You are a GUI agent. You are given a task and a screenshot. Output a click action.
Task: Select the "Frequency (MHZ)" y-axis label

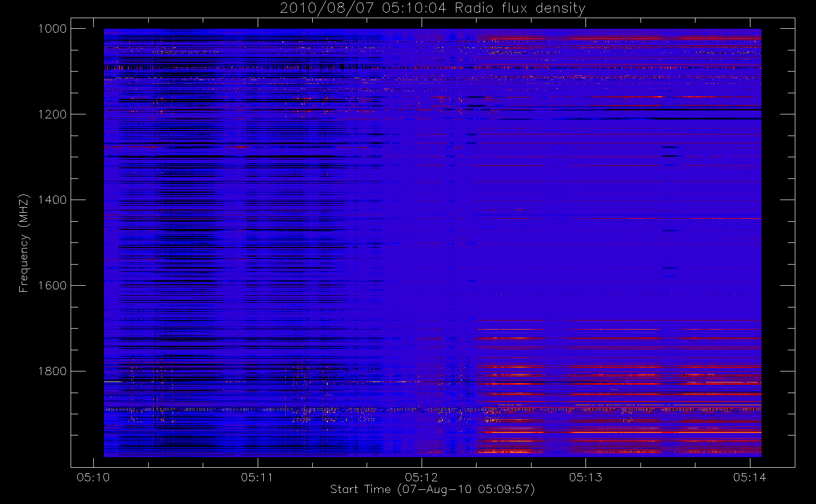[23, 243]
